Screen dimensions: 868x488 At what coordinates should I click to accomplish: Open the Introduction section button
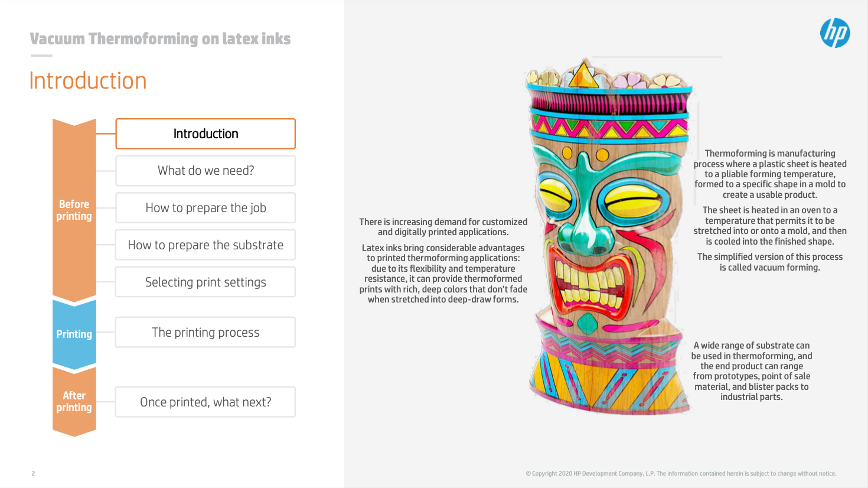click(x=205, y=134)
